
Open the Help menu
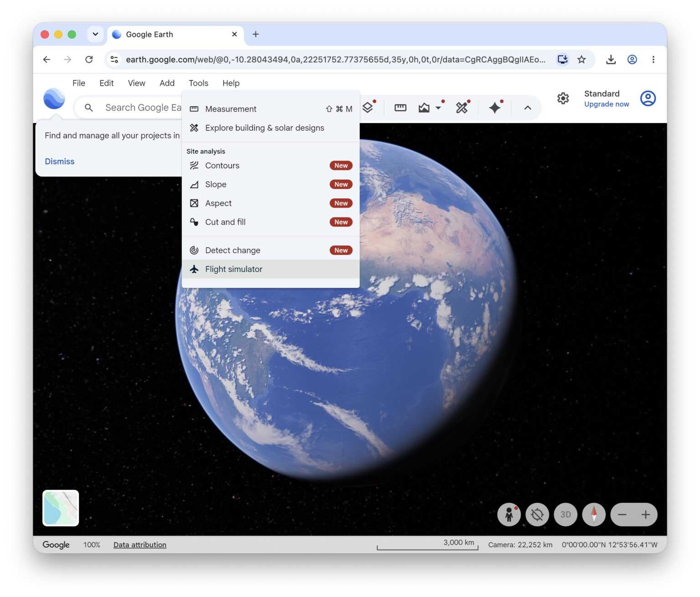coord(231,83)
